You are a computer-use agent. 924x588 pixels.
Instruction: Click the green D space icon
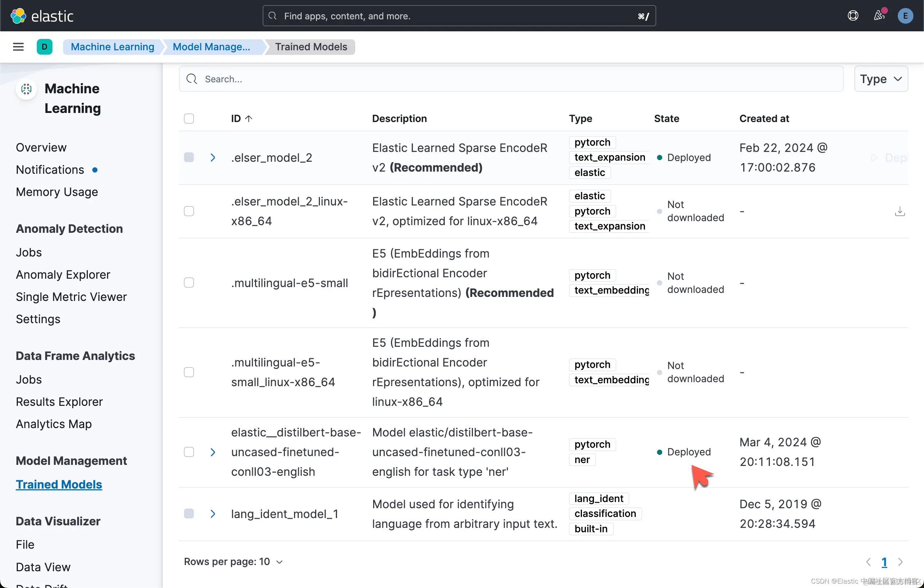pos(44,47)
